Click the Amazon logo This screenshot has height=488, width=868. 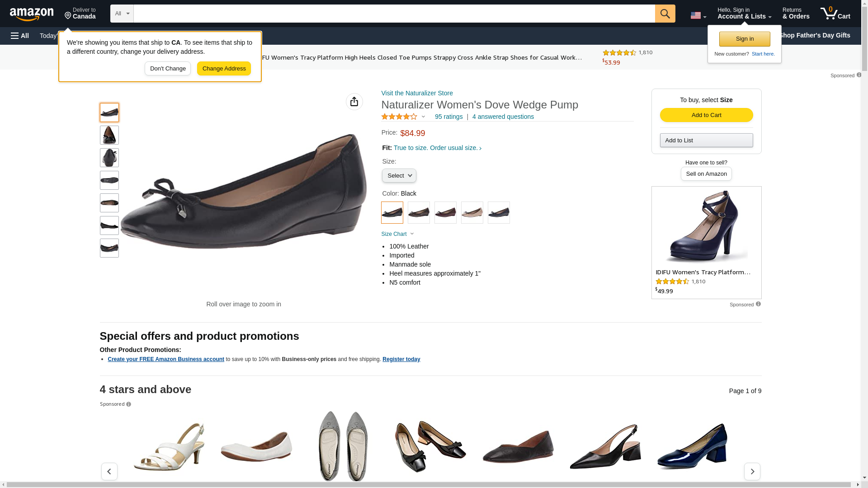[32, 14]
